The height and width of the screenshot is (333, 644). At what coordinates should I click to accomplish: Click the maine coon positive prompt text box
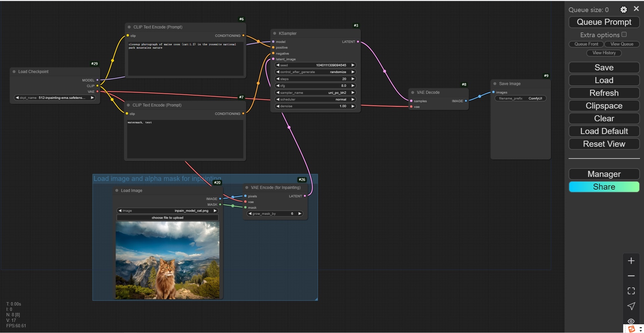pyautogui.click(x=186, y=59)
